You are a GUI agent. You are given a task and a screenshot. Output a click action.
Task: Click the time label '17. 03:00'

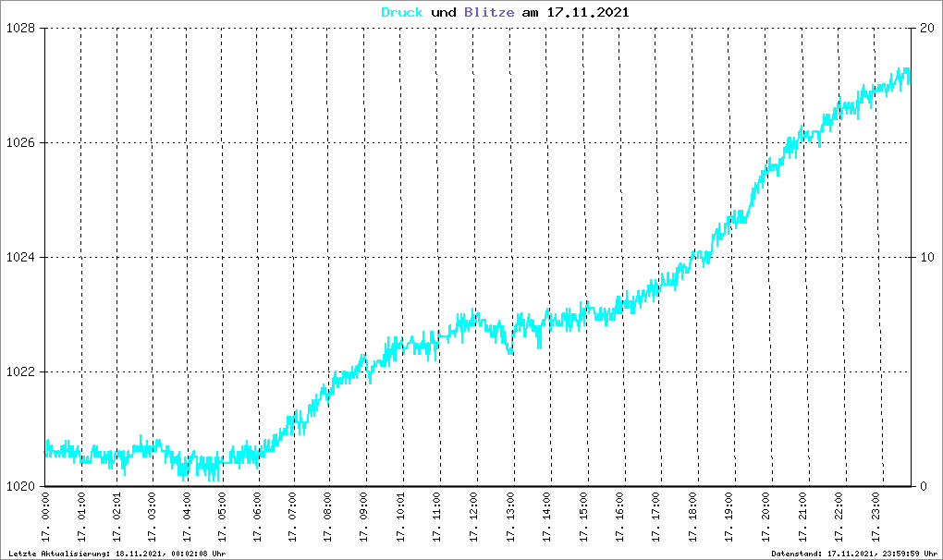152,517
